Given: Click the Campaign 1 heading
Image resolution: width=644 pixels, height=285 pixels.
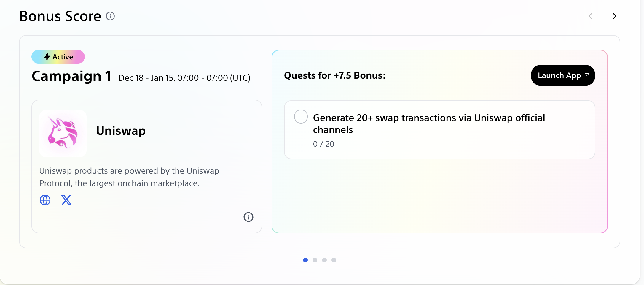Looking at the screenshot, I should click(x=72, y=76).
